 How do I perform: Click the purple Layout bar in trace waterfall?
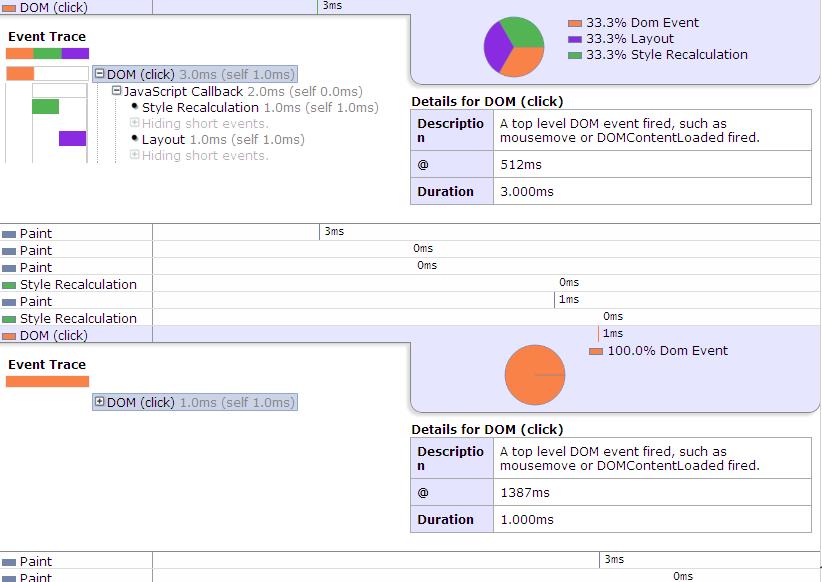72,139
